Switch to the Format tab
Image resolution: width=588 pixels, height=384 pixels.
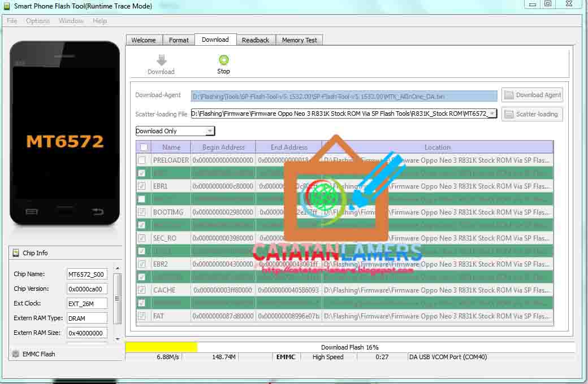(x=179, y=40)
